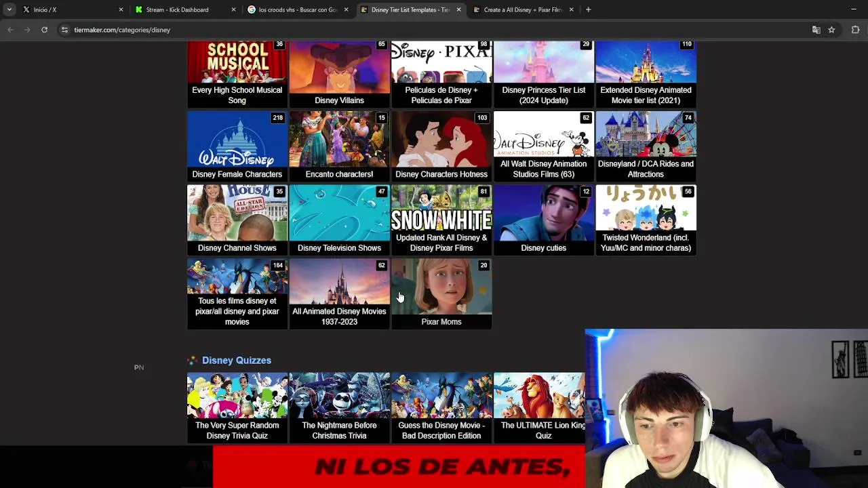Screen dimensions: 868x488
Task: Open the Encanto characters! template
Action: coord(339,146)
